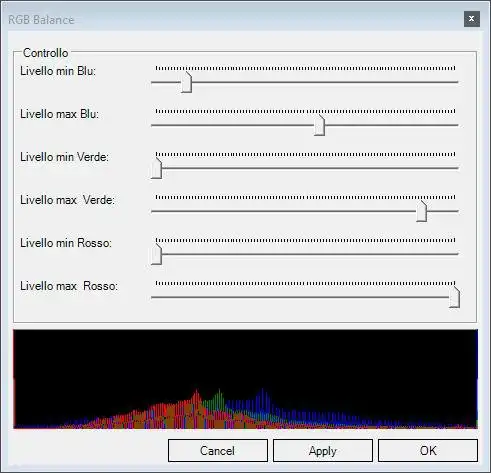This screenshot has height=473, width=491.
Task: Click Apply to preview RGB changes
Action: point(323,450)
